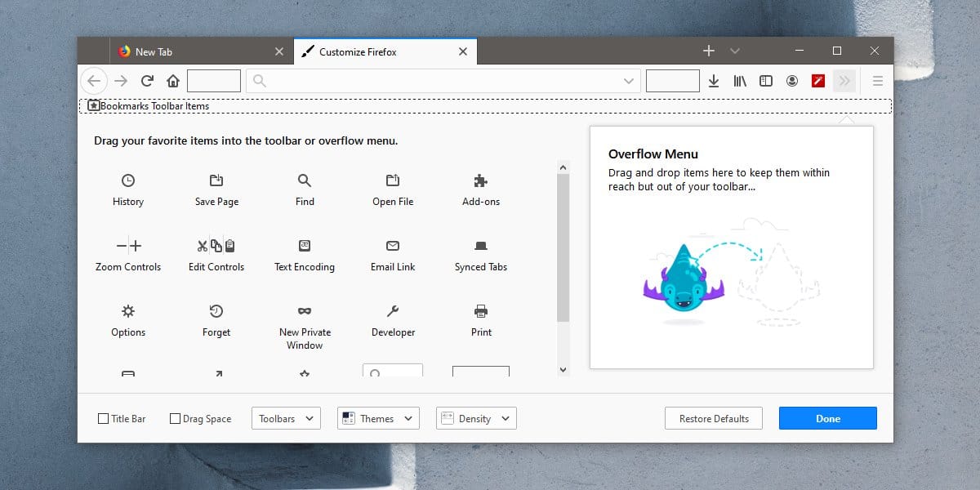980x490 pixels.
Task: Click the customize panel vertical scrollbar
Action: click(563, 247)
